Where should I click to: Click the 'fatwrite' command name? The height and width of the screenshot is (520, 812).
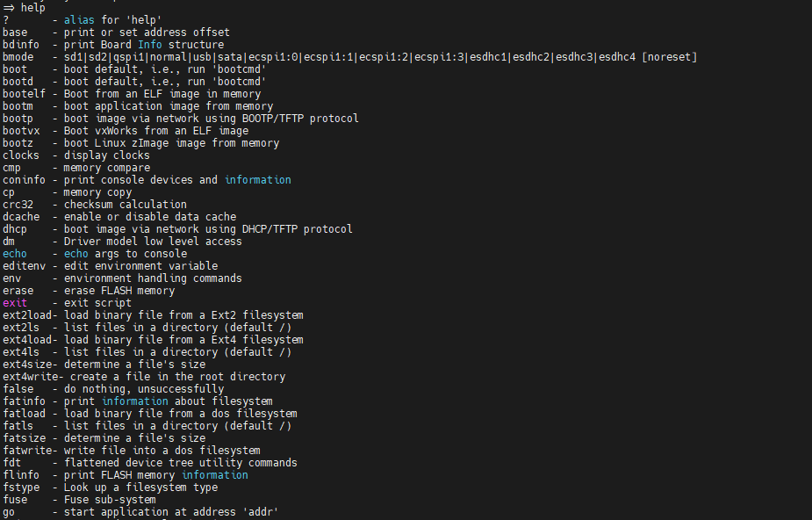pyautogui.click(x=27, y=451)
